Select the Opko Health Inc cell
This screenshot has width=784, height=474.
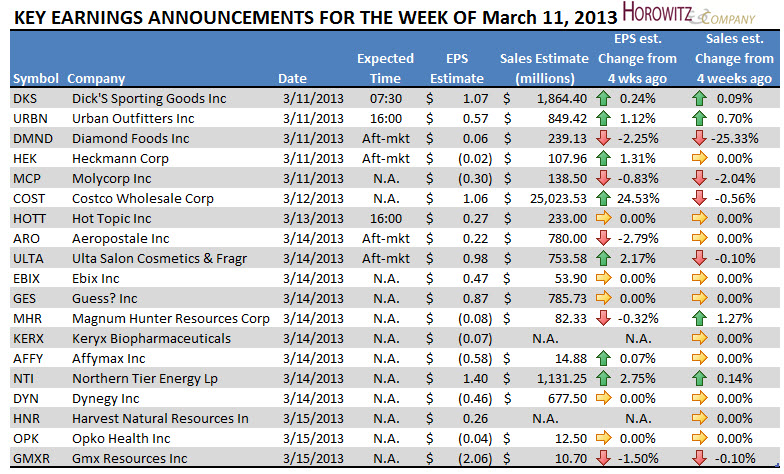click(121, 438)
